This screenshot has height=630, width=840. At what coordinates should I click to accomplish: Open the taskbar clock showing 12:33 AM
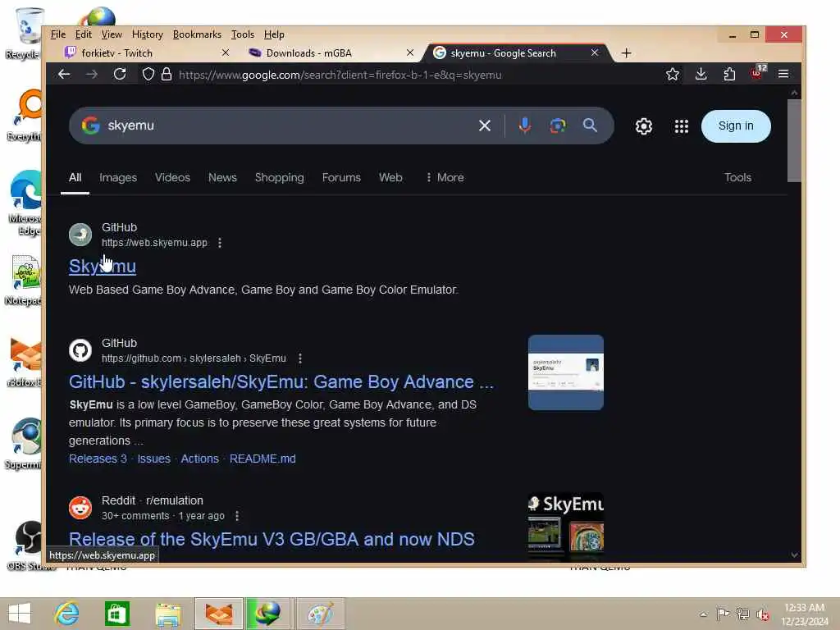pos(804,614)
